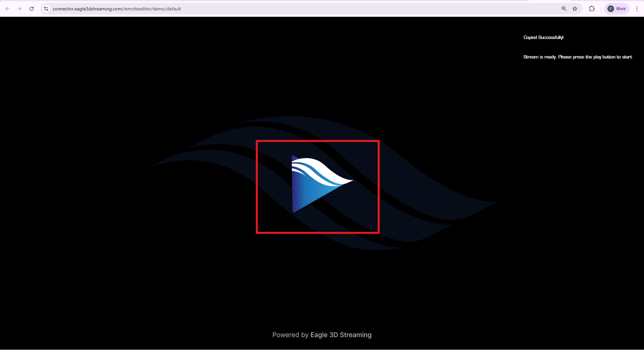This screenshot has height=350, width=644.
Task: Click the "Copied Successfully!" notification
Action: pos(543,37)
